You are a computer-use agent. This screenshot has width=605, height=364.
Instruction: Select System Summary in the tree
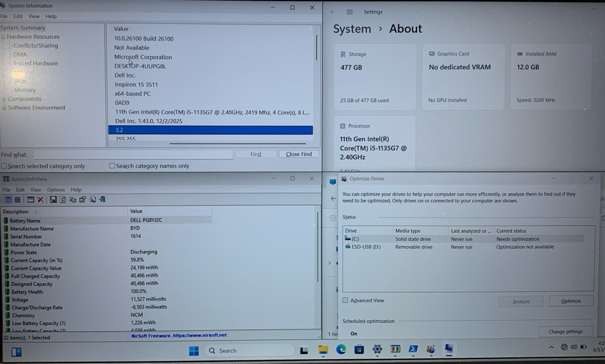pyautogui.click(x=23, y=28)
